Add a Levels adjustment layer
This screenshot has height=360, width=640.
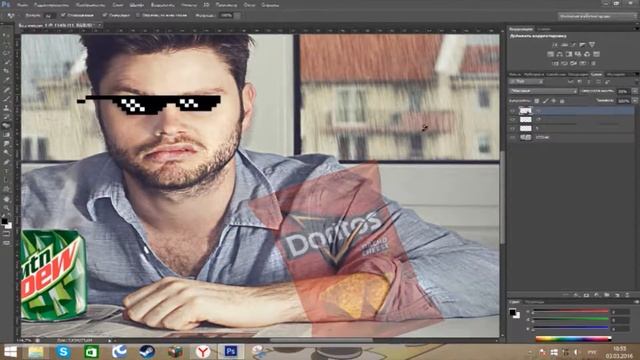coord(564,45)
